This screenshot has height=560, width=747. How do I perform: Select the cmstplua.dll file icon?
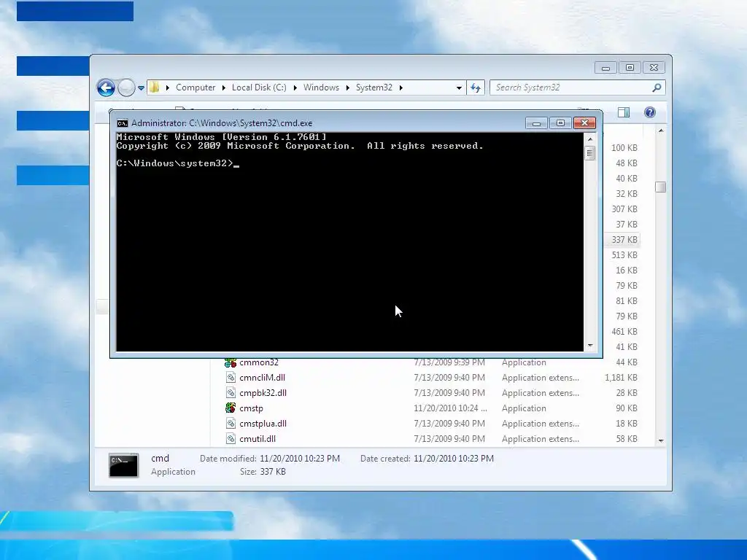tap(231, 424)
